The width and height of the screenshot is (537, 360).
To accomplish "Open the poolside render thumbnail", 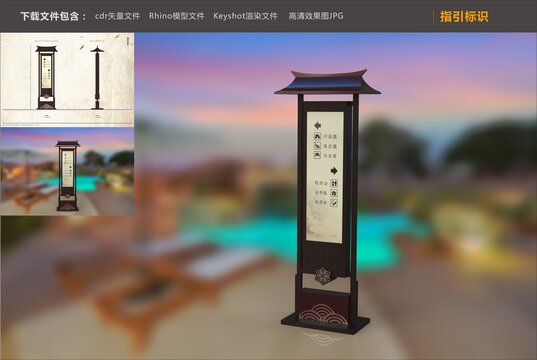I will pyautogui.click(x=67, y=171).
